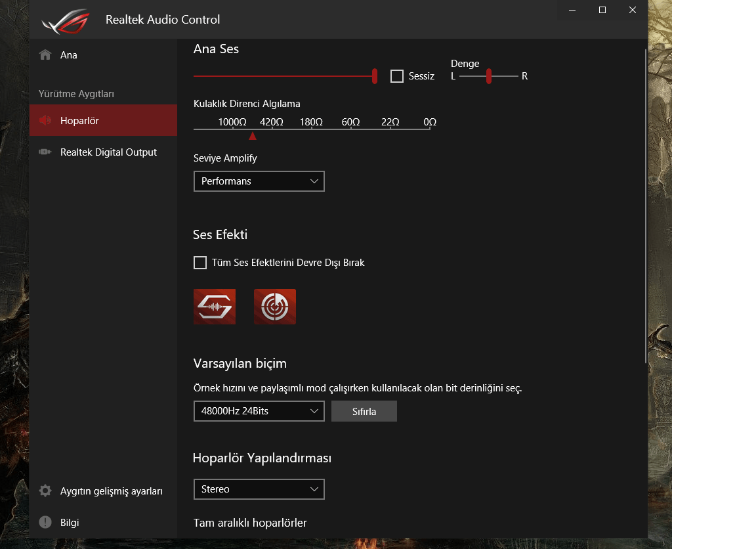Image resolution: width=756 pixels, height=549 pixels.
Task: Switch to the Ana menu page
Action: [68, 55]
